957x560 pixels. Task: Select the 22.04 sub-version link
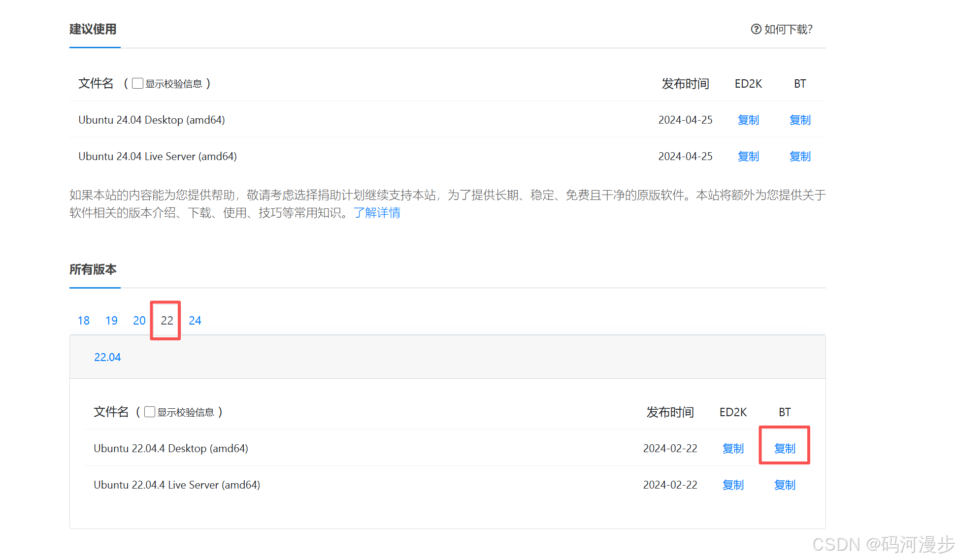click(107, 357)
